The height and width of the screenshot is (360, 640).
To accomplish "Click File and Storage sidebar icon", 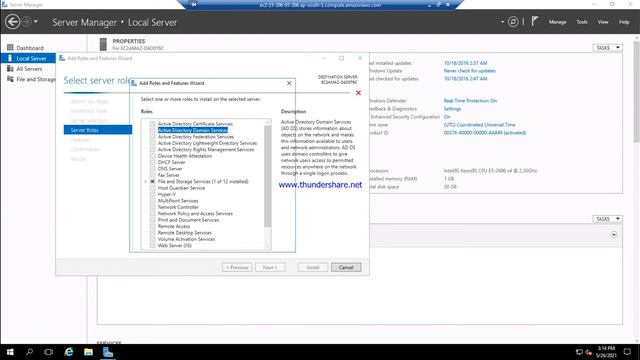I will click(x=10, y=79).
